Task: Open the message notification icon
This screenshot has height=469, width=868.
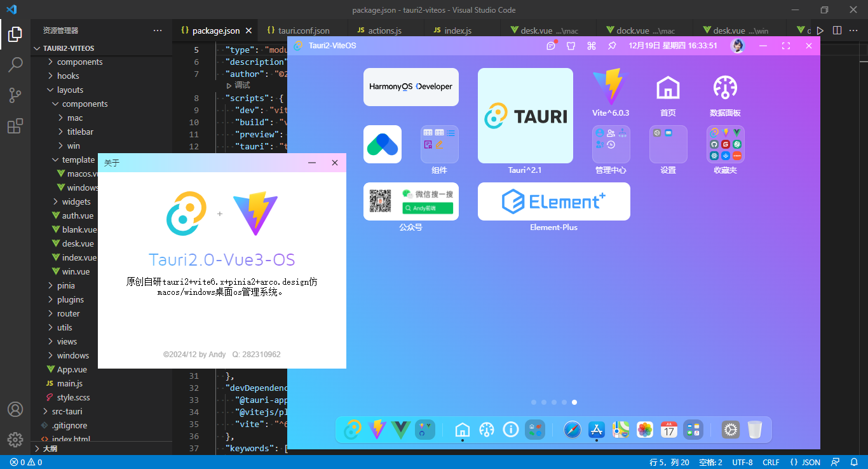Action: pyautogui.click(x=551, y=46)
